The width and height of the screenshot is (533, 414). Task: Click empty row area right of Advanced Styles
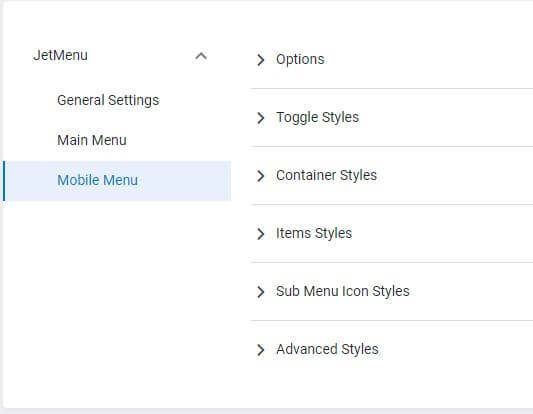point(455,349)
